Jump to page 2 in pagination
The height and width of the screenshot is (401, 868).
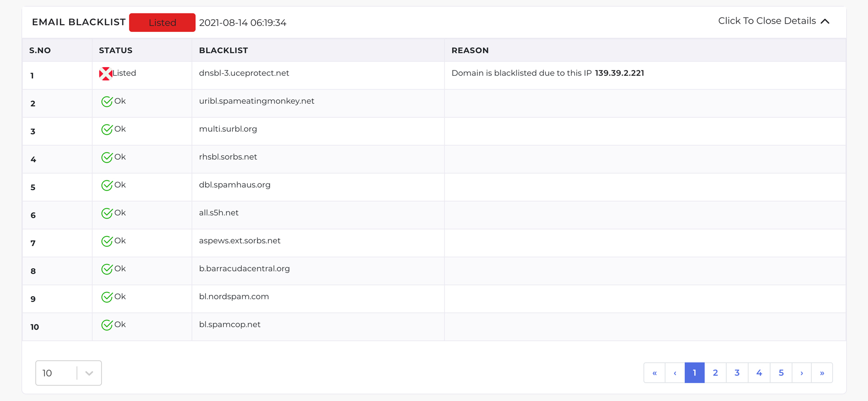(716, 373)
